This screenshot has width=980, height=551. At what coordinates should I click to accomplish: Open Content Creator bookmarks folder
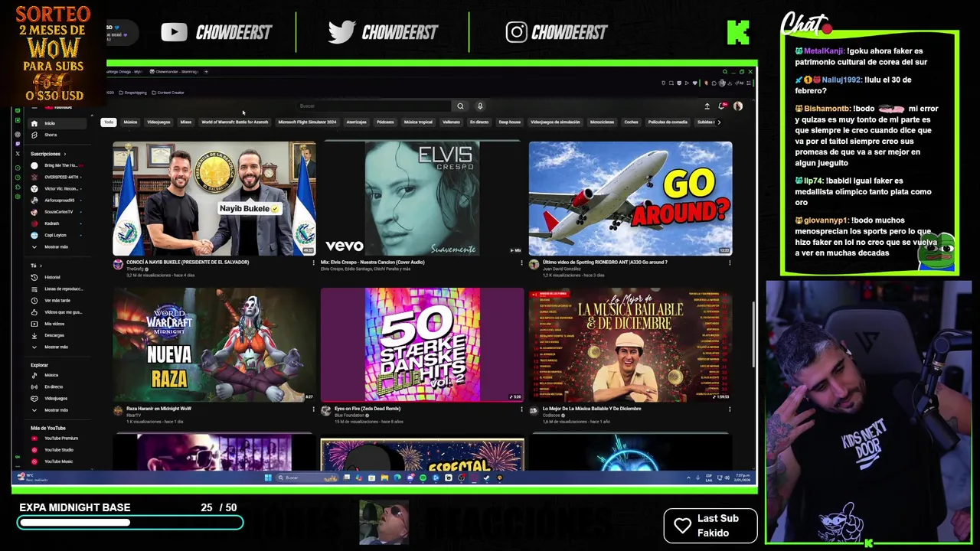point(167,93)
